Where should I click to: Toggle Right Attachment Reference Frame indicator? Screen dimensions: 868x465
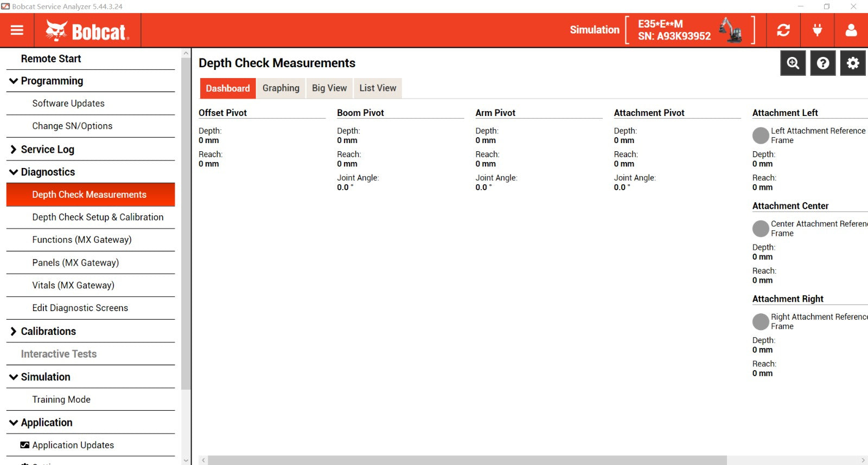[761, 321]
